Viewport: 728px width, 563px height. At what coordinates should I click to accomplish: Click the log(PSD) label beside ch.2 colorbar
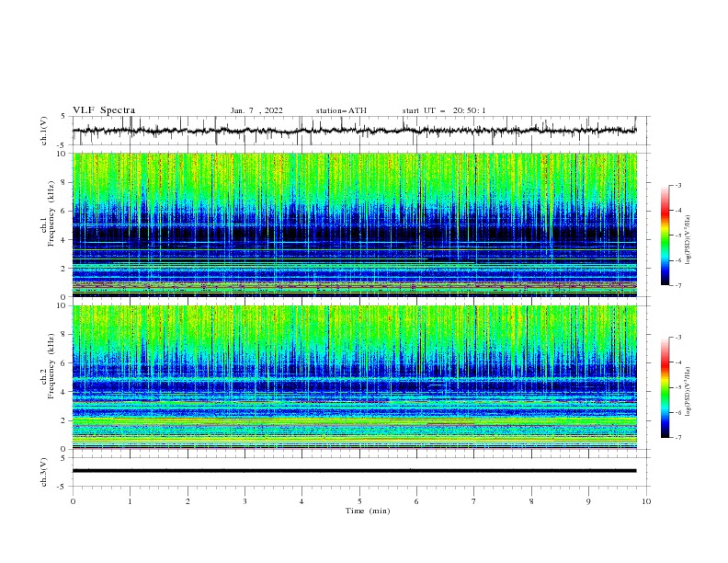tap(688, 392)
